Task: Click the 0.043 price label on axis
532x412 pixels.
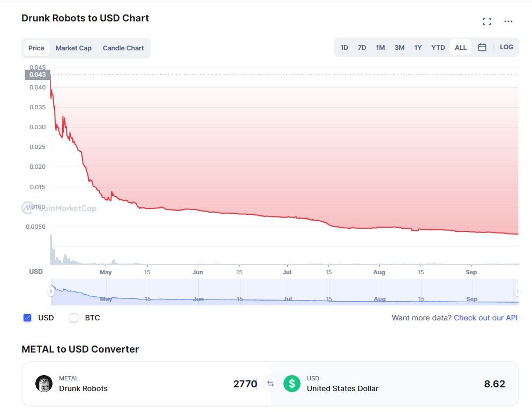Action: pyautogui.click(x=38, y=74)
